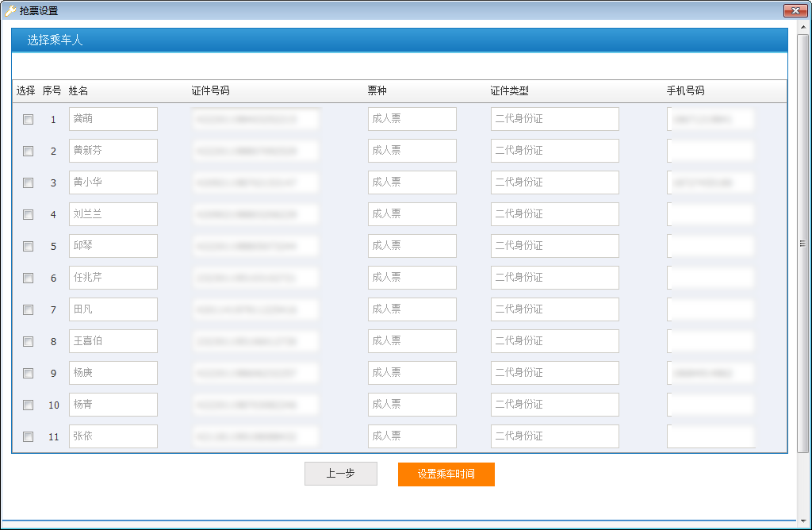Click the 姓名 column header
This screenshot has width=812, height=530.
pos(79,90)
